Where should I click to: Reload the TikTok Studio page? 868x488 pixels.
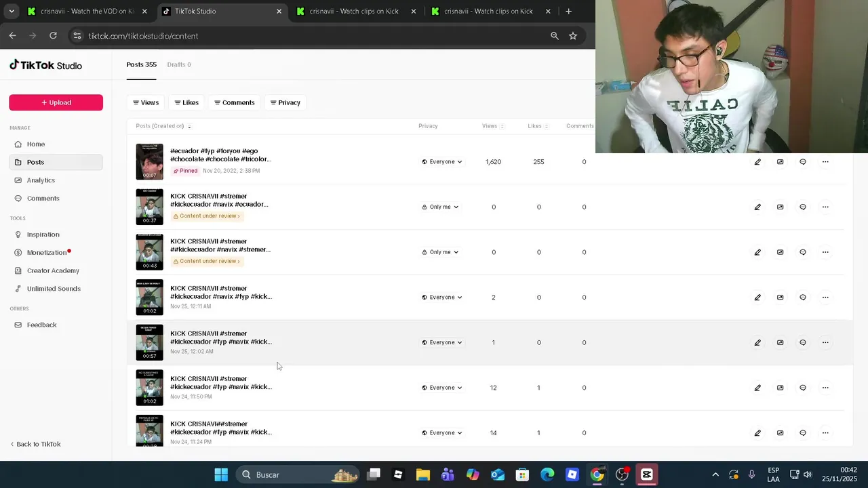53,35
